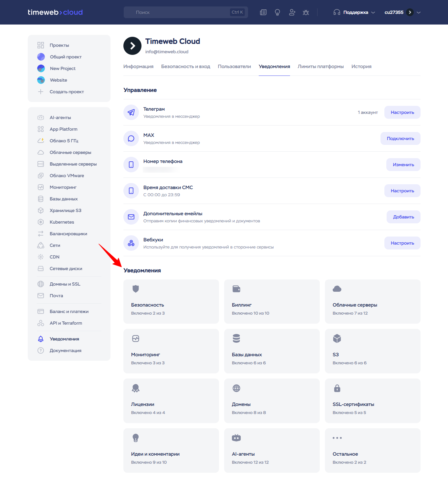Click the domains globe sidebar icon

coord(41,284)
